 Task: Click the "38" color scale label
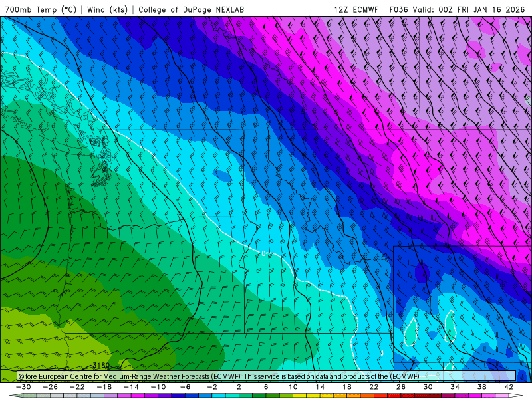tap(481, 387)
